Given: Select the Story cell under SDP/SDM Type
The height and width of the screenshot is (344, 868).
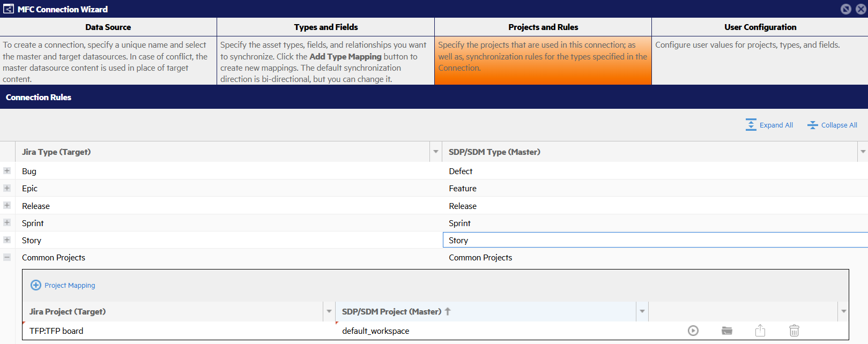Looking at the screenshot, I should click(654, 240).
